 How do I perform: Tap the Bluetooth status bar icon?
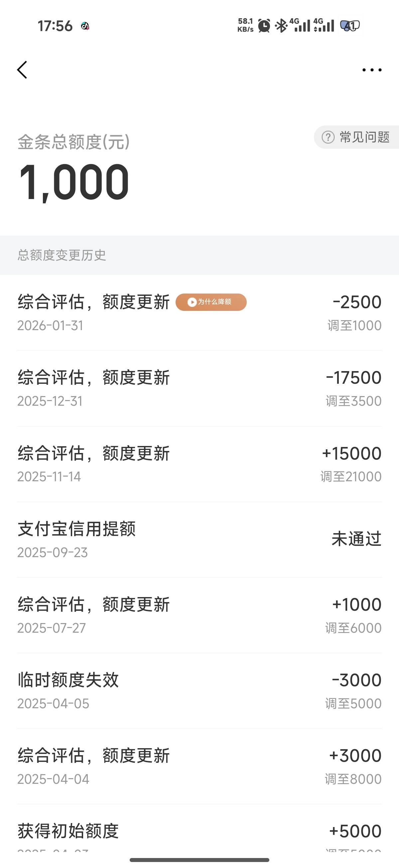coord(281,26)
